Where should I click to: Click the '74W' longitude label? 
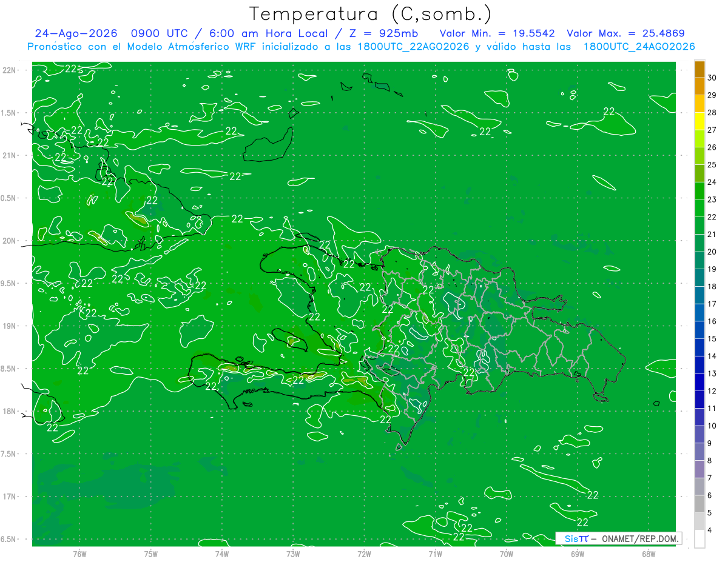(x=221, y=554)
